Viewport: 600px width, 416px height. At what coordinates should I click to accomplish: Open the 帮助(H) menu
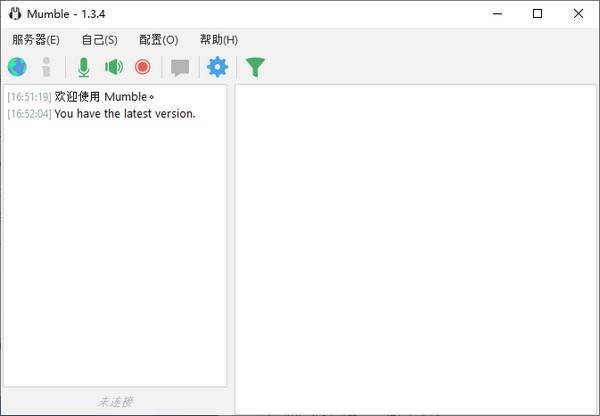(218, 40)
